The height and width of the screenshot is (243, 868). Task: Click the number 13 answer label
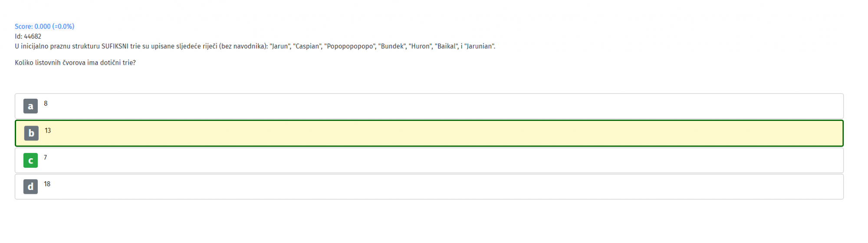48,130
